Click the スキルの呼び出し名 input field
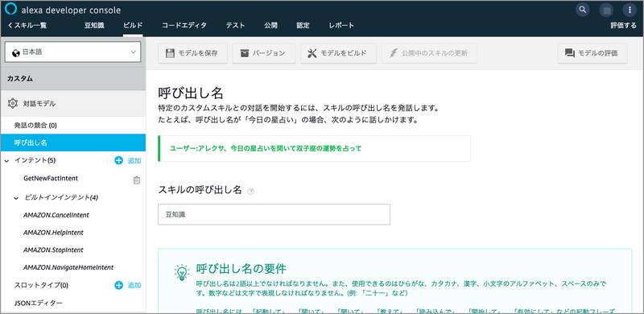Screen dimensions: 644x314 (x=274, y=214)
